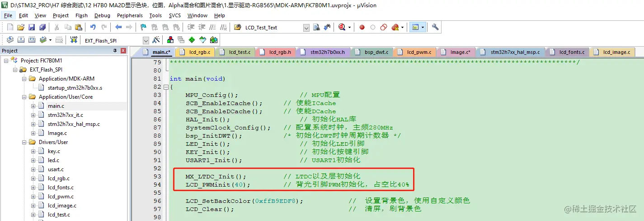Screen dimensions: 644x221
Task: Select startup_stm32h7b0xx.s in the project tree
Action: [x=75, y=88]
